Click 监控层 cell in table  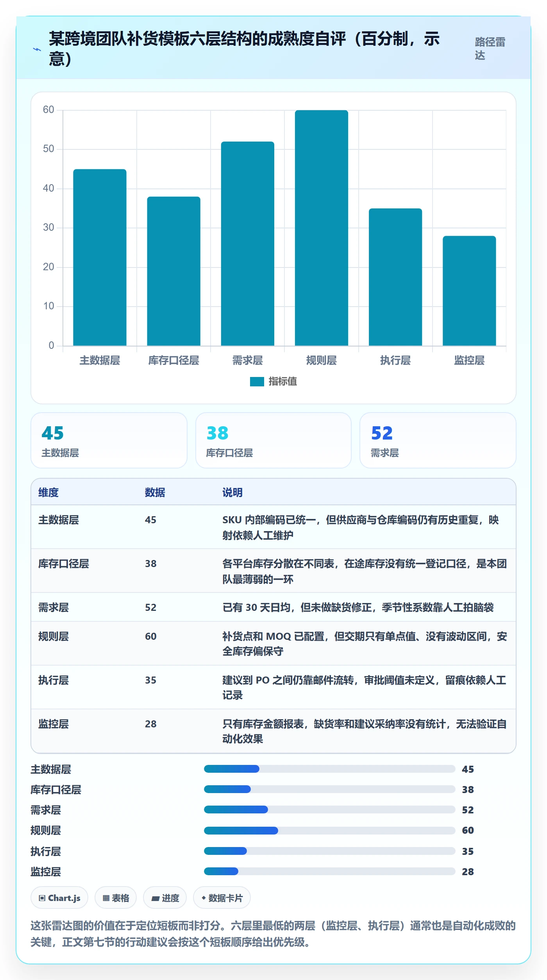54,724
